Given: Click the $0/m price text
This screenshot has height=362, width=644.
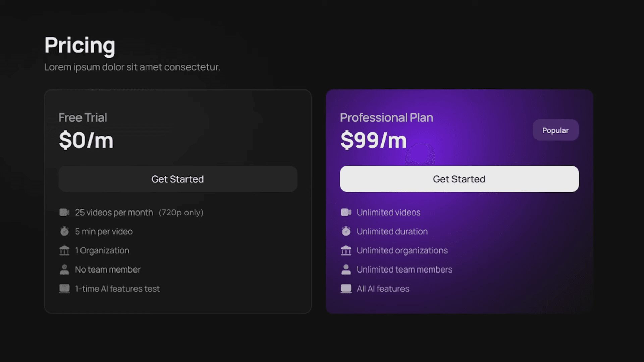Looking at the screenshot, I should (86, 140).
